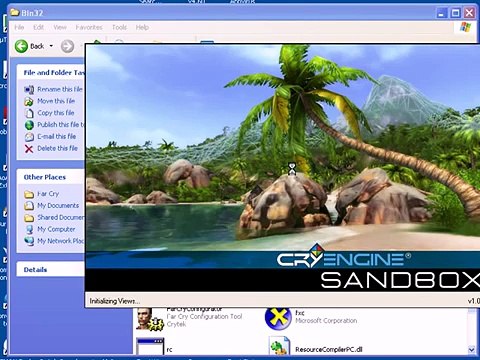Click the Shared Documents folder icon
Screen dimensions: 480x360
click(x=29, y=218)
